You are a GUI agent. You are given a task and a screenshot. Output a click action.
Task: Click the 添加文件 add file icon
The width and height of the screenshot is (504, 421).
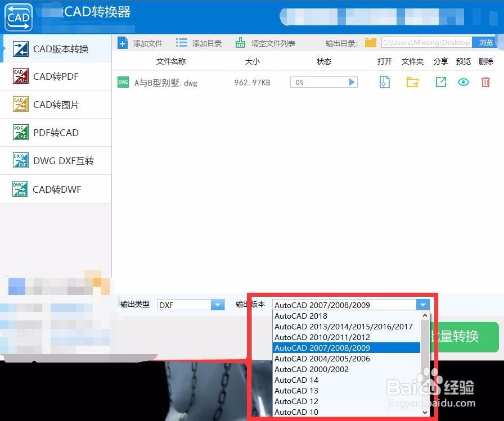click(x=123, y=42)
